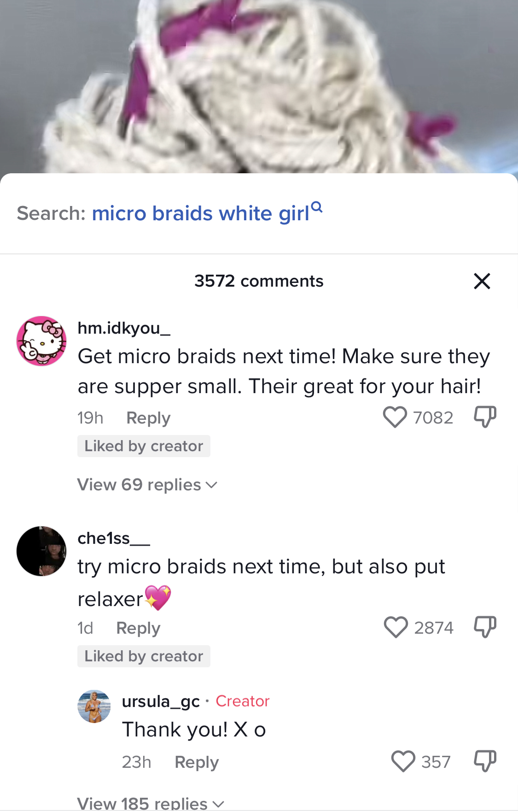Open the hm.idkyou_ username
This screenshot has width=518, height=812.
pos(124,328)
